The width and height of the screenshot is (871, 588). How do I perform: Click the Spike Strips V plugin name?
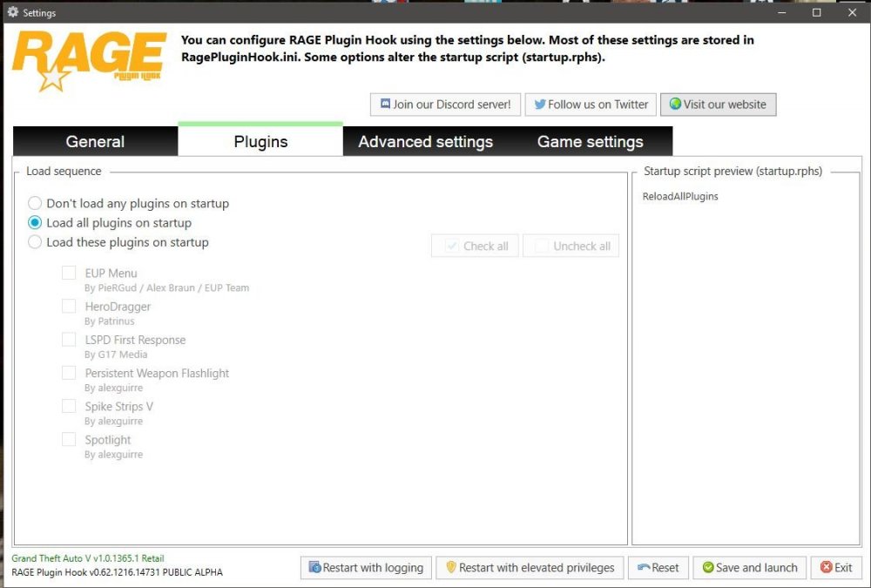(x=118, y=406)
